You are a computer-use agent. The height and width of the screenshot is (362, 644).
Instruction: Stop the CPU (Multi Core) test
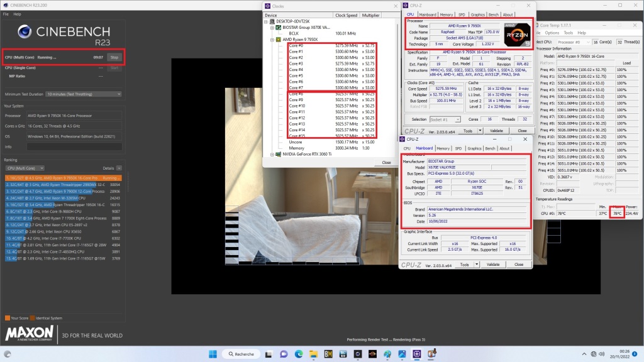click(x=114, y=57)
